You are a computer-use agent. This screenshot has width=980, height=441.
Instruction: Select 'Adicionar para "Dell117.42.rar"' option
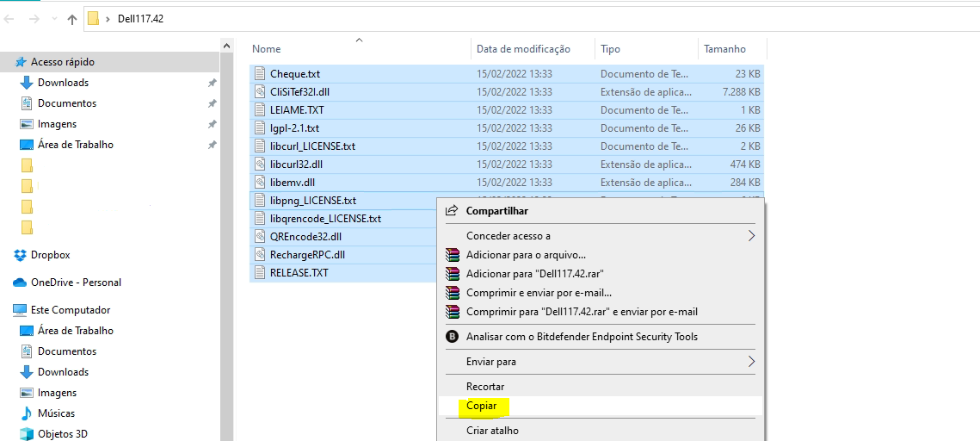pos(534,274)
